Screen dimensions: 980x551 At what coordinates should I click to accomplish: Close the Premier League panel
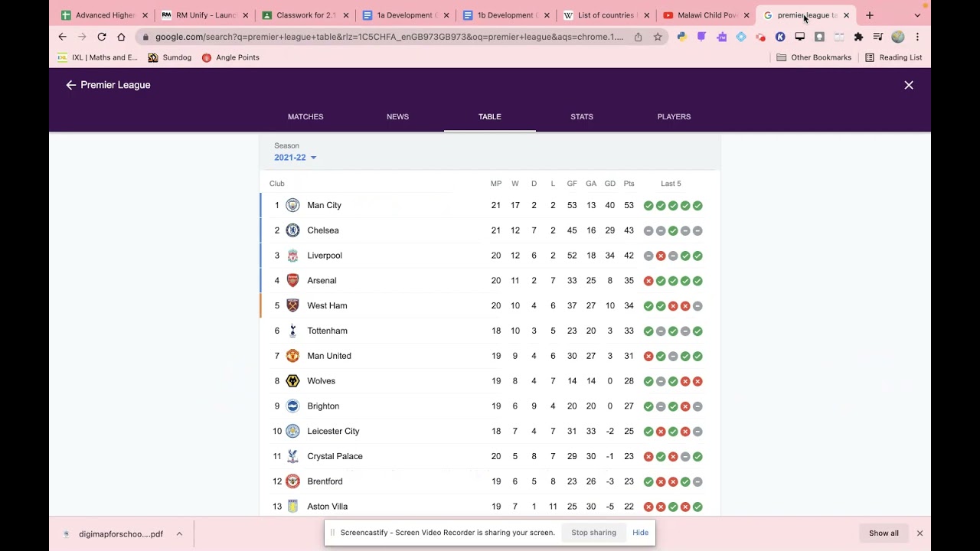(909, 85)
